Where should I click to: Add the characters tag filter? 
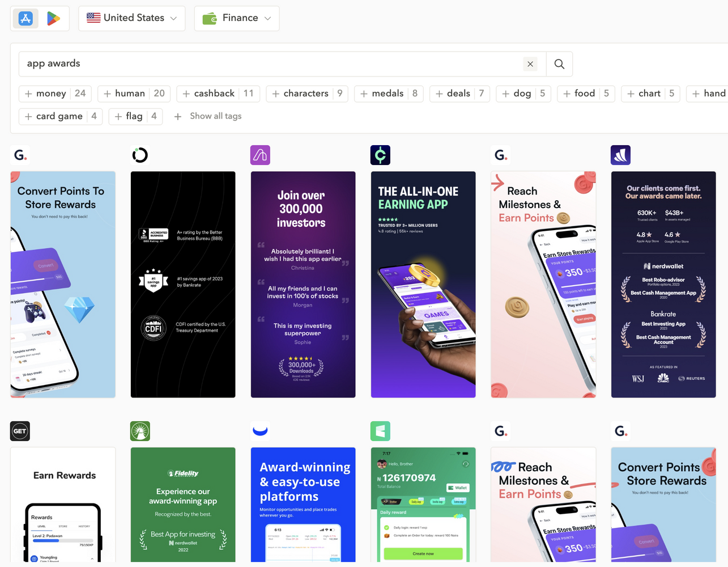tap(307, 94)
